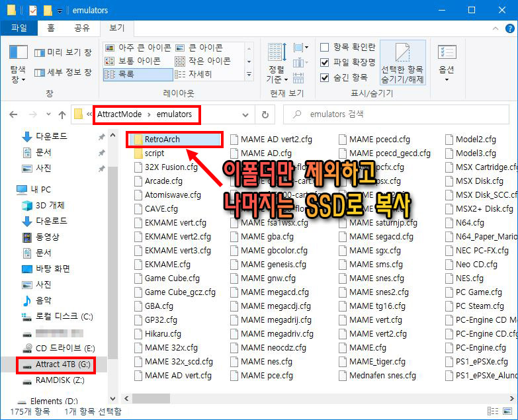This screenshot has width=518, height=420.
Task: Click the up one level arrow
Action: 62,114
